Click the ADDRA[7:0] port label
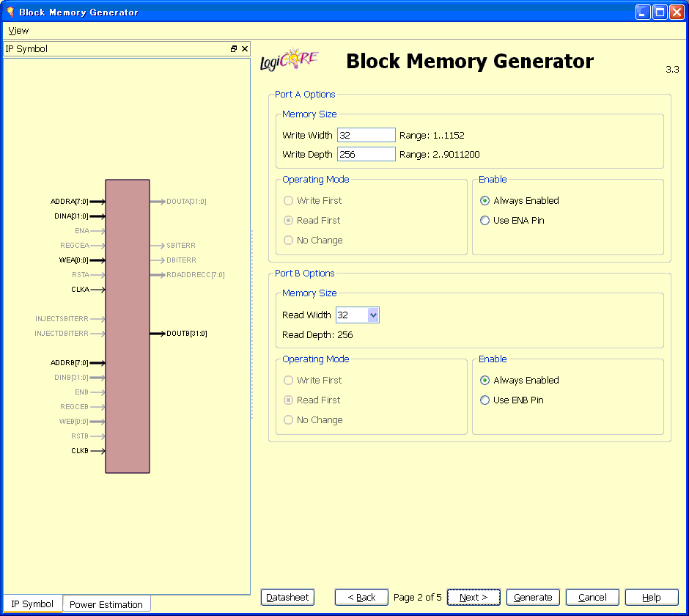Viewport: 689px width, 616px height. 70,202
